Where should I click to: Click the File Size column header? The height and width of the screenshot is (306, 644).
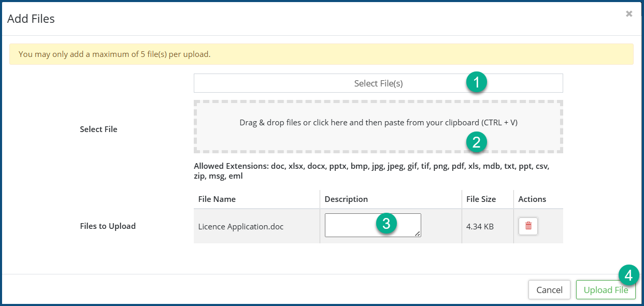[x=481, y=199]
